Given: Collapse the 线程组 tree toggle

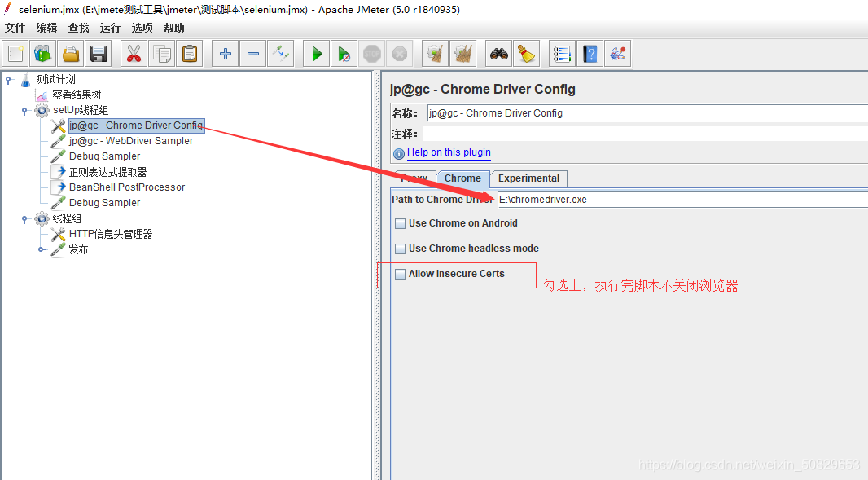Looking at the screenshot, I should click(24, 219).
